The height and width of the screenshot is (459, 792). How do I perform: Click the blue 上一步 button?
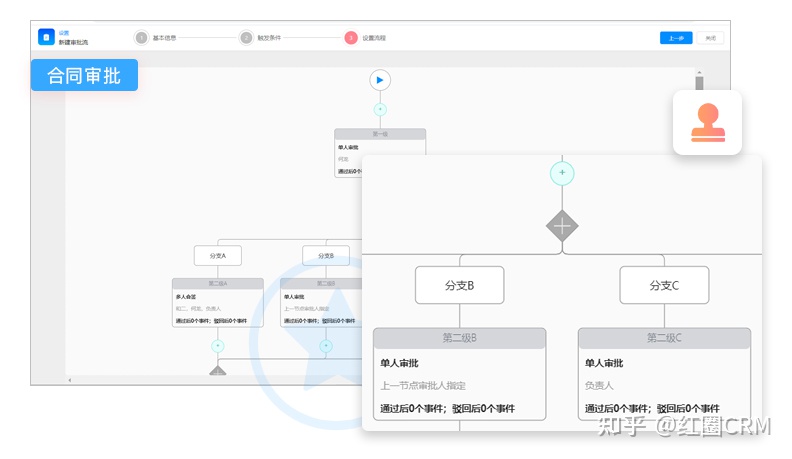[x=675, y=38]
